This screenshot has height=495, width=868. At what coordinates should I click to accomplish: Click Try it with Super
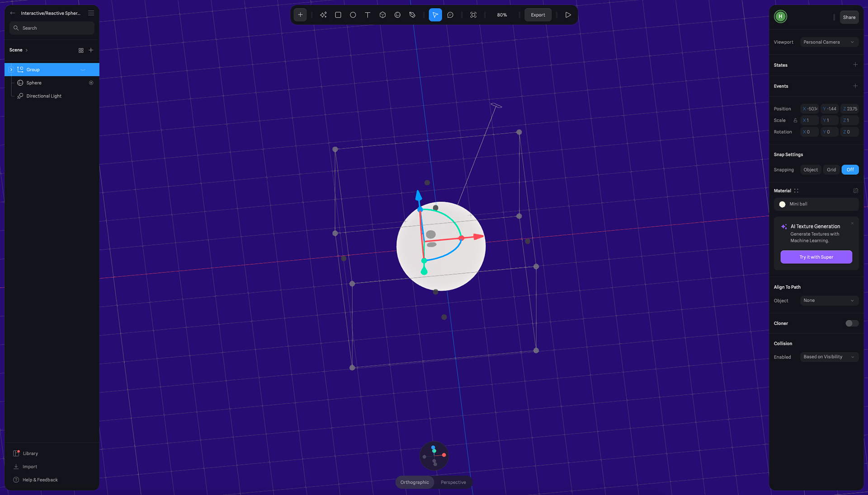(x=816, y=257)
